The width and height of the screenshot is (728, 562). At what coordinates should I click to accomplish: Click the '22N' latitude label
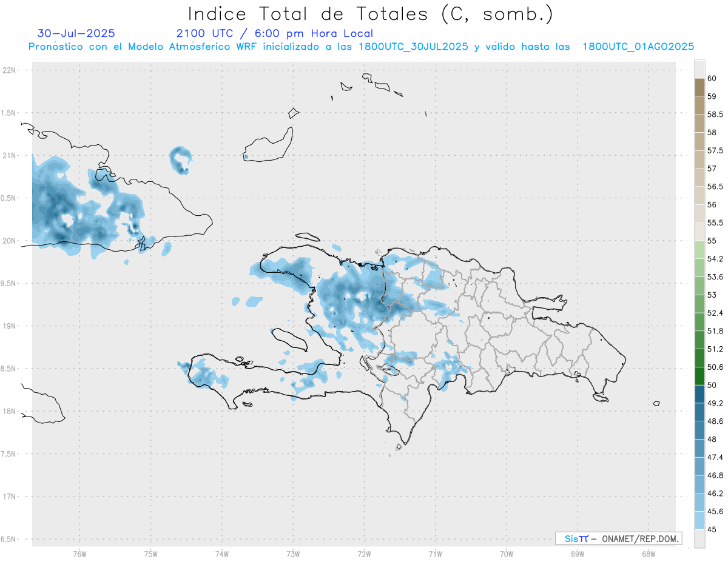9,70
